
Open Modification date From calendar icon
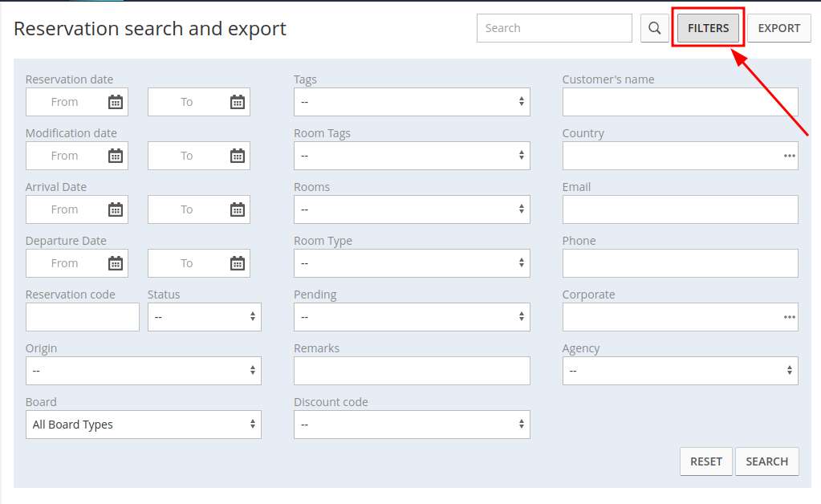click(116, 156)
